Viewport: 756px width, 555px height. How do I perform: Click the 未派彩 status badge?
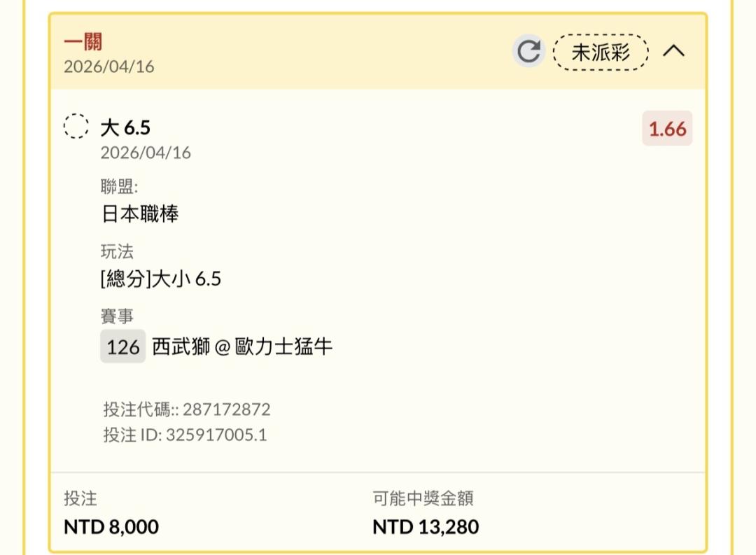tap(601, 52)
